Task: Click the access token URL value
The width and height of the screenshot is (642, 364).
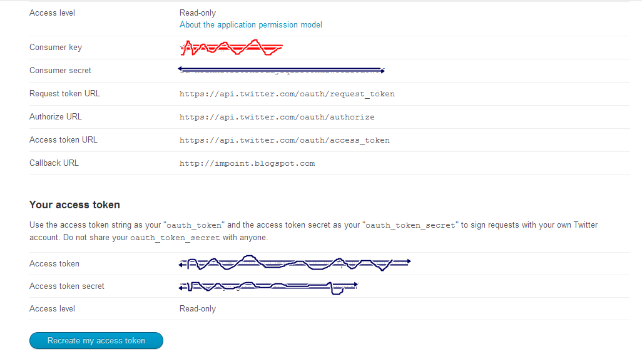Action: [284, 140]
